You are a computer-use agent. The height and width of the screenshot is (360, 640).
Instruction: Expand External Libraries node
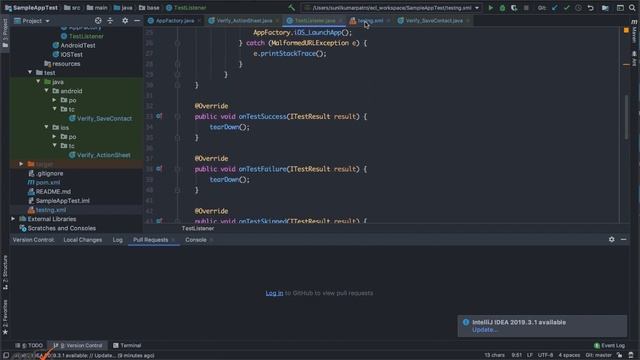(x=13, y=219)
